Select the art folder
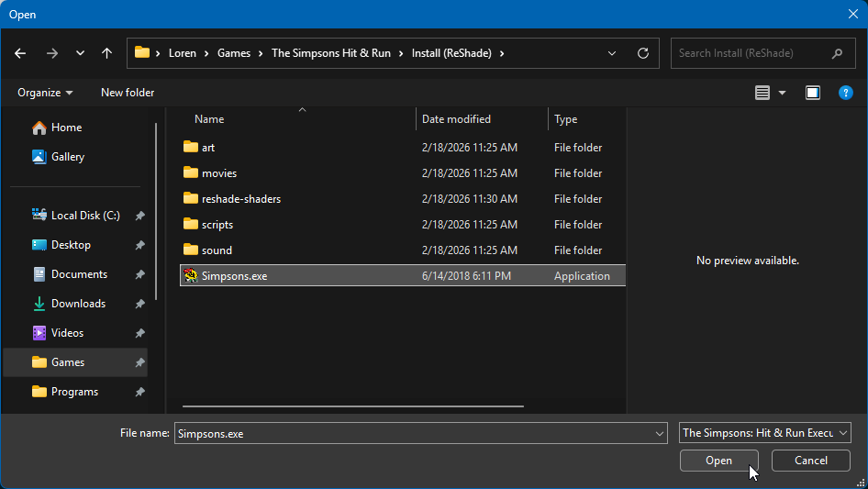 click(403, 148)
